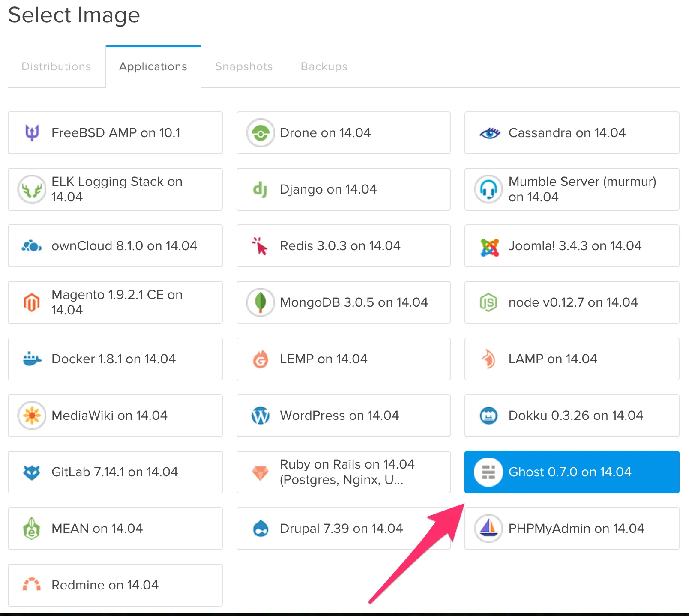Image resolution: width=689 pixels, height=616 pixels.
Task: Pick ownCloud 8.1.0 on 14.04 label
Action: (x=124, y=246)
